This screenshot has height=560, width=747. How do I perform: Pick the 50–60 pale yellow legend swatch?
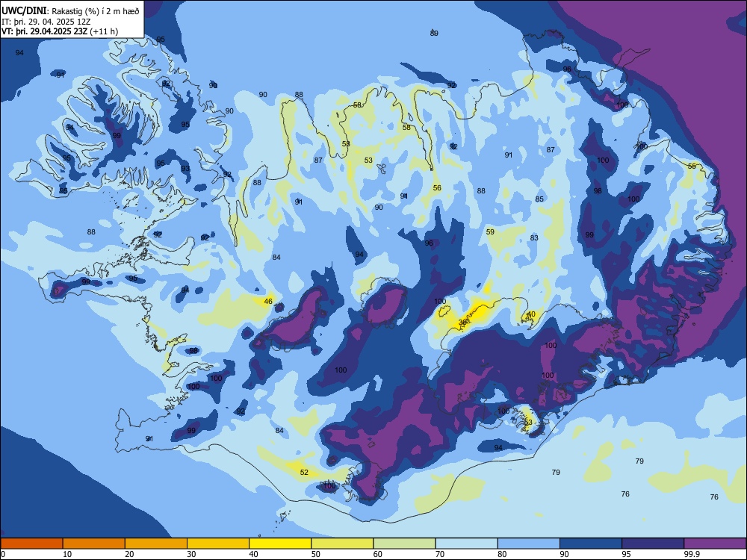pos(343,544)
